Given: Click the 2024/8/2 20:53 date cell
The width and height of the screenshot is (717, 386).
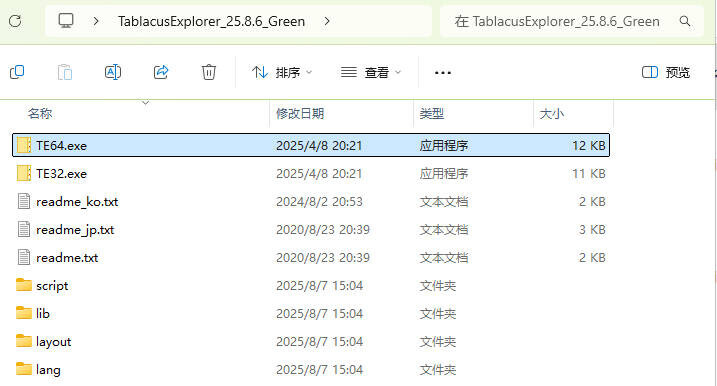Looking at the screenshot, I should pyautogui.click(x=319, y=202).
